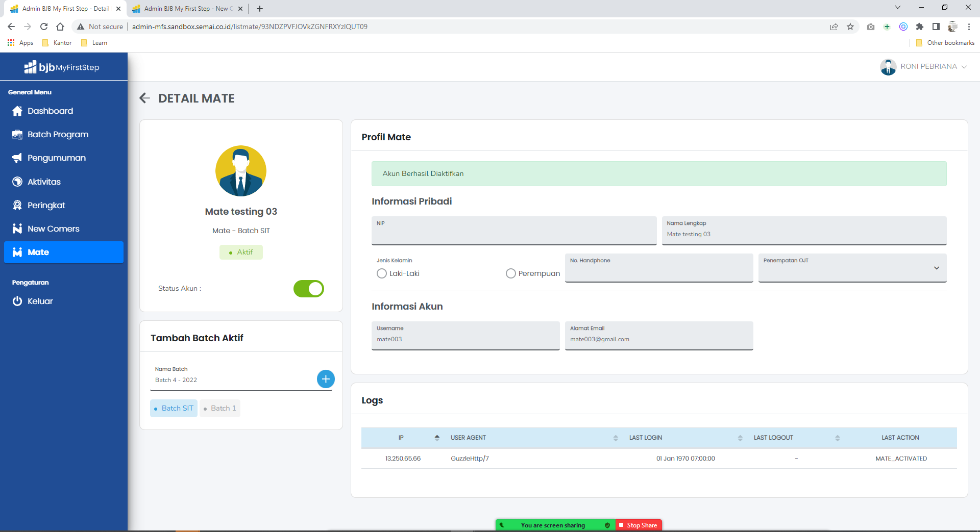Switch to the New Comers browser tab
The height and width of the screenshot is (532, 980).
coord(187,9)
